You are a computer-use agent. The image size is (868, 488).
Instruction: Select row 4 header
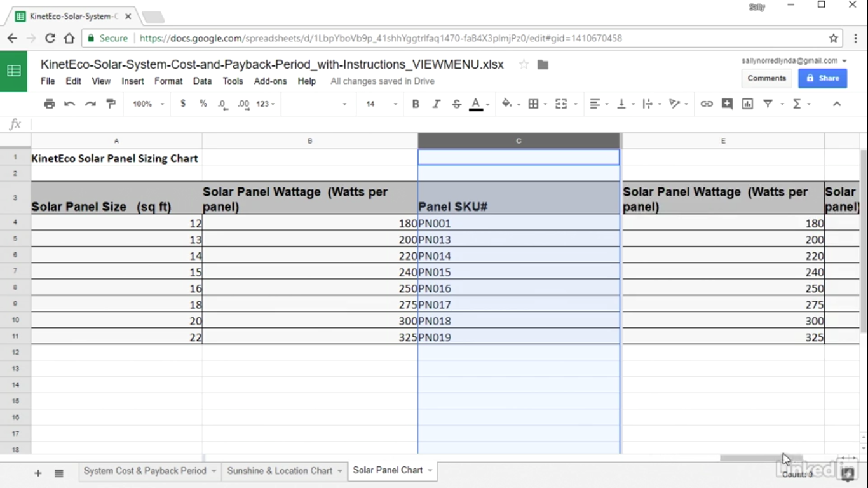[15, 223]
